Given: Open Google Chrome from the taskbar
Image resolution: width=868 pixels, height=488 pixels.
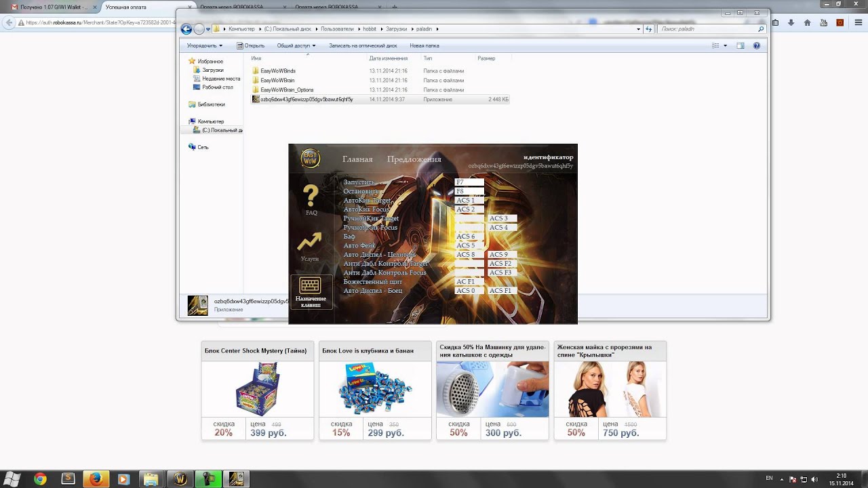Looking at the screenshot, I should coord(40,479).
